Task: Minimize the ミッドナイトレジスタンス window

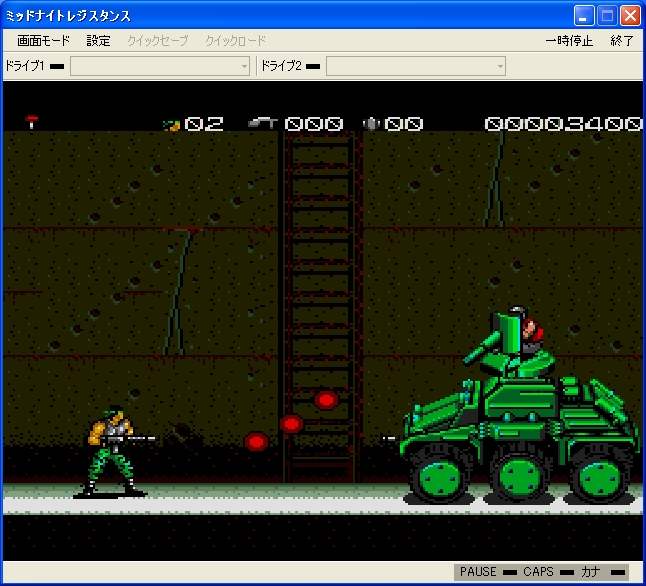Action: [584, 16]
